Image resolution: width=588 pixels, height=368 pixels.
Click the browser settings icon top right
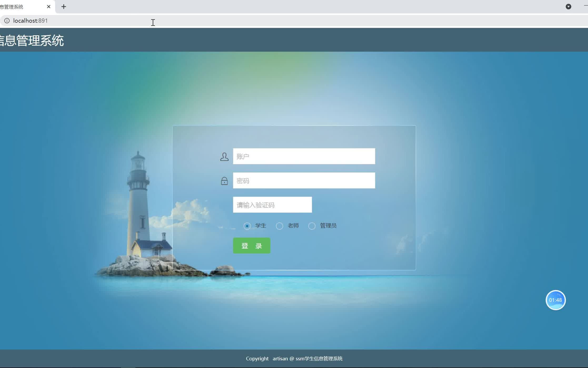(x=569, y=6)
